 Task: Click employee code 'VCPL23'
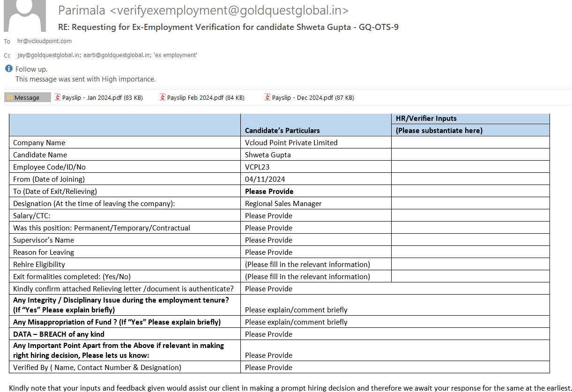click(x=257, y=167)
